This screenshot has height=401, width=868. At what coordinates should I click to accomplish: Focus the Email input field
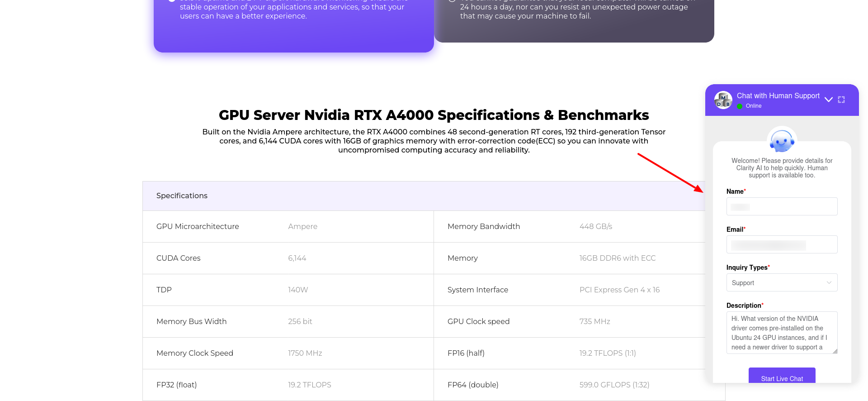coord(782,244)
